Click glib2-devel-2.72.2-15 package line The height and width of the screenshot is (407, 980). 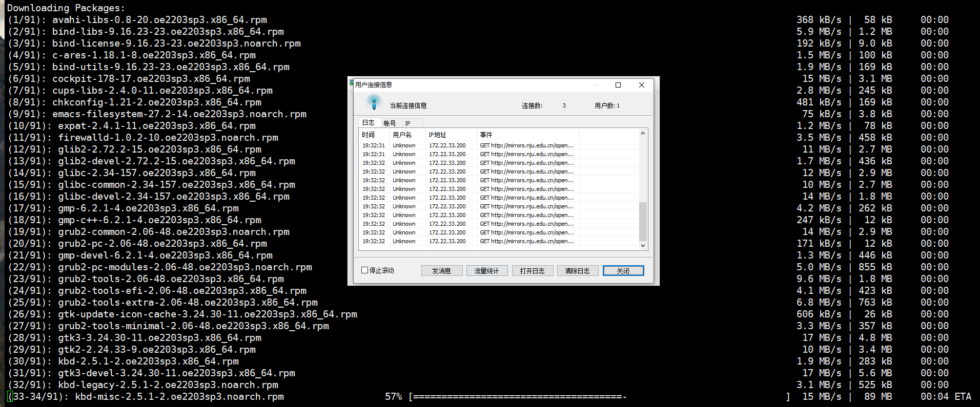151,161
